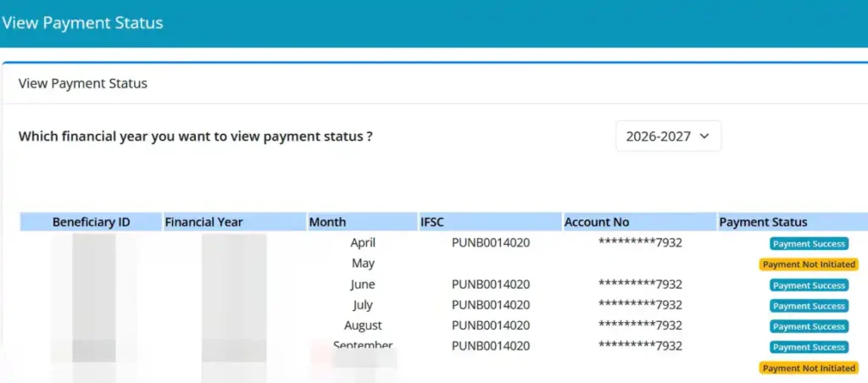Open the 2026-2027 financial year dropdown

pyautogui.click(x=668, y=136)
